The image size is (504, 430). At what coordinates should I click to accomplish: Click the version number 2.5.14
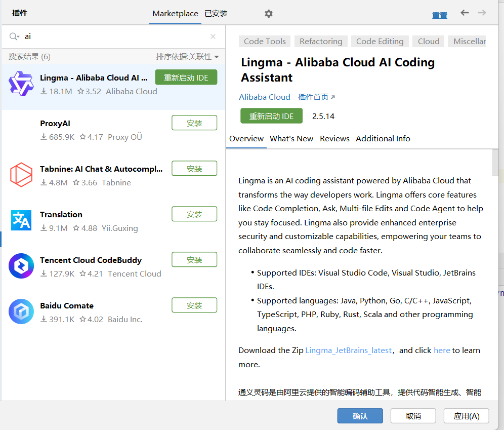click(323, 116)
